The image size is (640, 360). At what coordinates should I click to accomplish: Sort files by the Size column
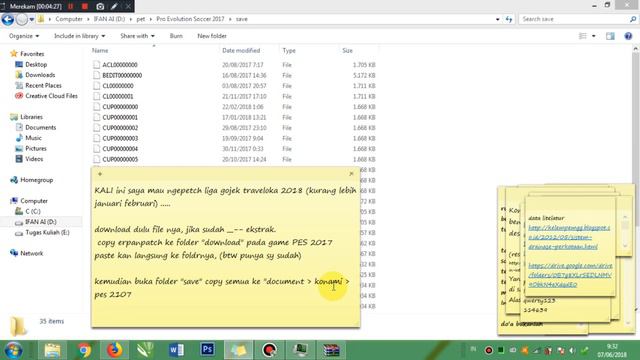[347, 51]
